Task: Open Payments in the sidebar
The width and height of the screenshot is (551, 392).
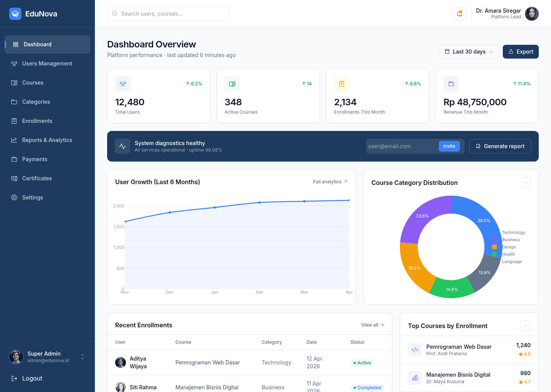Action: coord(47,159)
